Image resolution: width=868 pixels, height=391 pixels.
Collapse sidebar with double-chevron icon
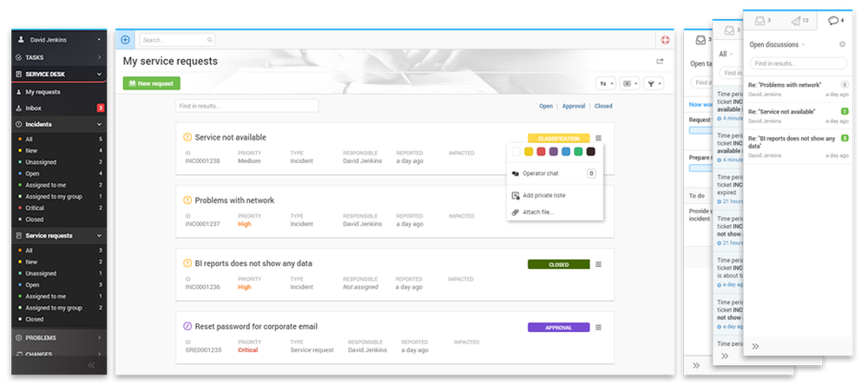tap(91, 365)
